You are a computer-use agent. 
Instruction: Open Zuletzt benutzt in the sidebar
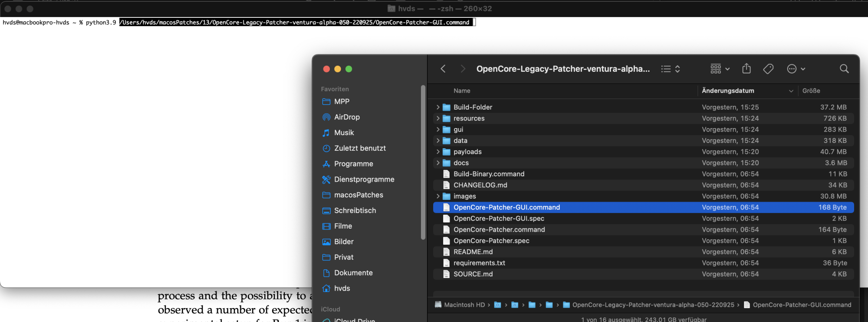point(360,148)
